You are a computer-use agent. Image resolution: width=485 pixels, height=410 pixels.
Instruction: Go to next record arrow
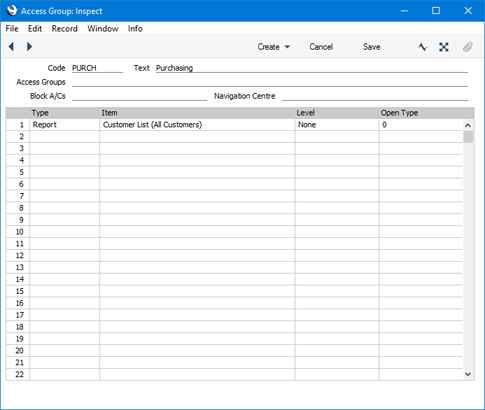[x=29, y=47]
